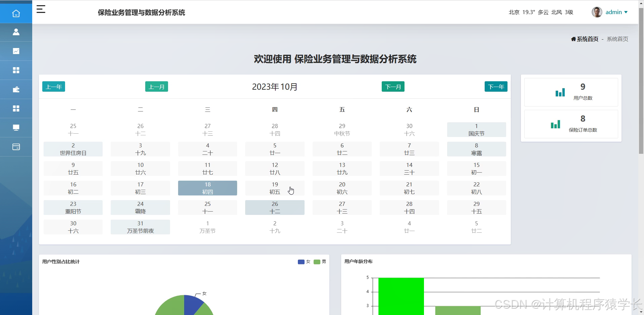Select October 18 初四 highlighted date
The image size is (644, 315).
pos(208,188)
